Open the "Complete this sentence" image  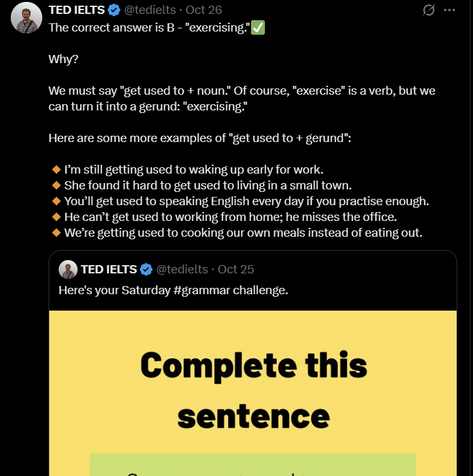(253, 391)
